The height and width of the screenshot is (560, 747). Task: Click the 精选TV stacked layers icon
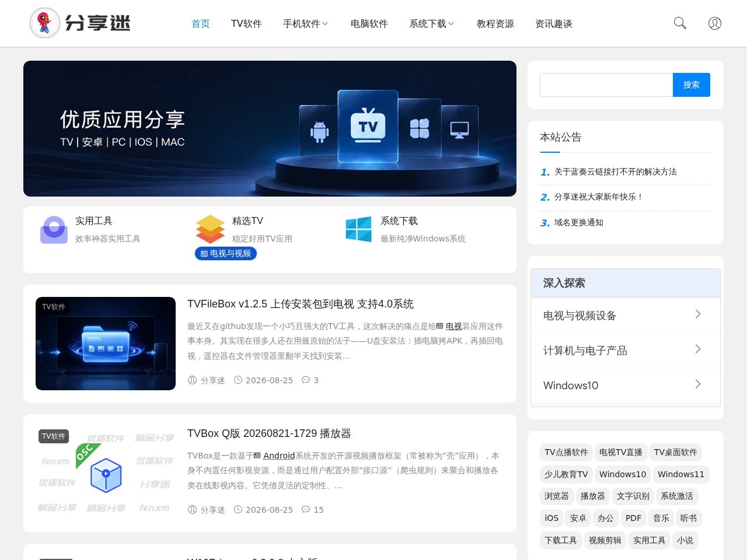pyautogui.click(x=210, y=229)
